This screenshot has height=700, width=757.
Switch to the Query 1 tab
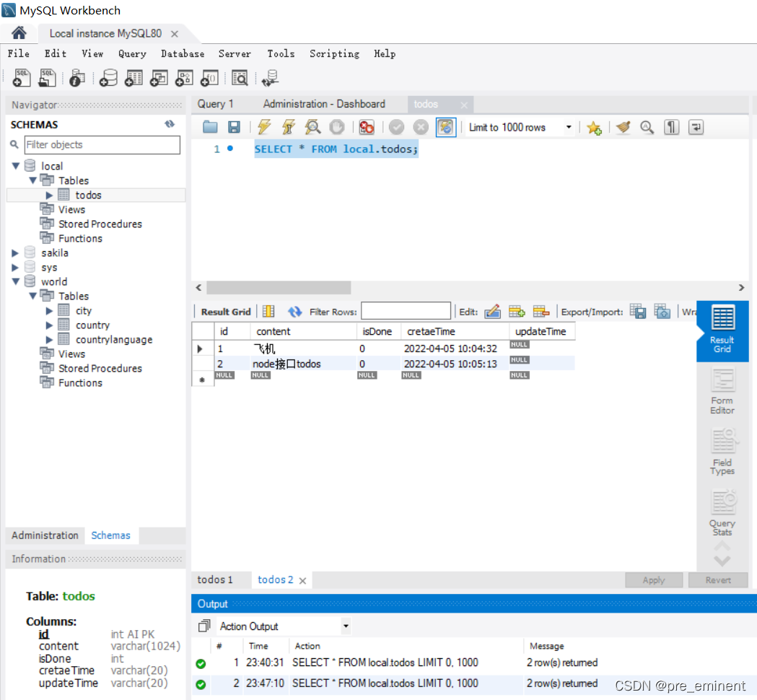215,104
